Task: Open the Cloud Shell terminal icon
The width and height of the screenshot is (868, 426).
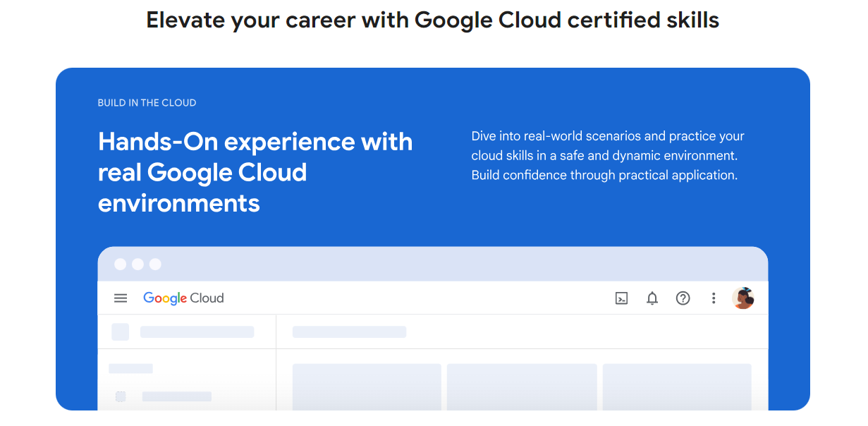Action: (621, 298)
